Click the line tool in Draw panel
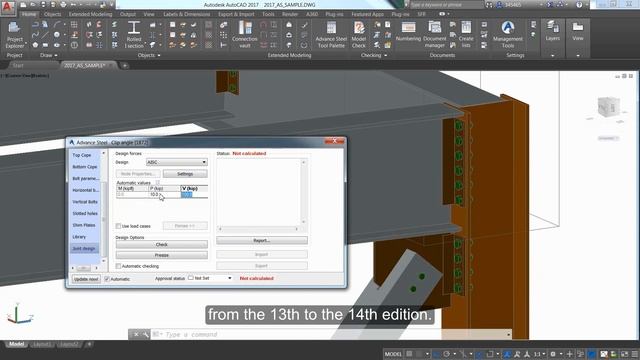The height and width of the screenshot is (360, 640). click(45, 35)
